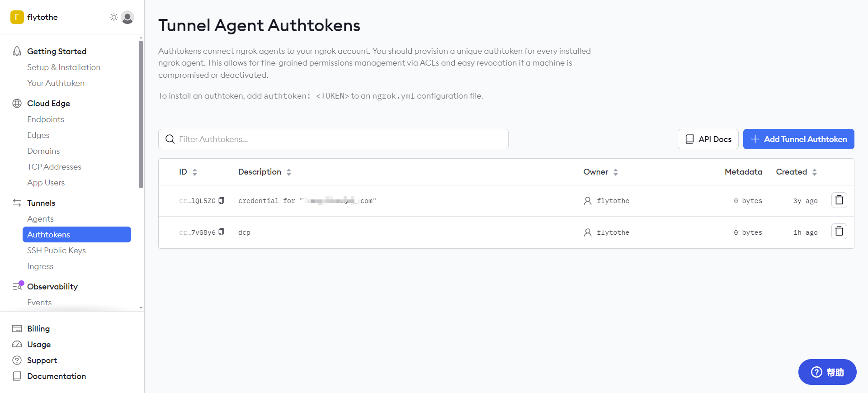Copy the cr_7vG8y6 authtoken ID

[x=222, y=232]
